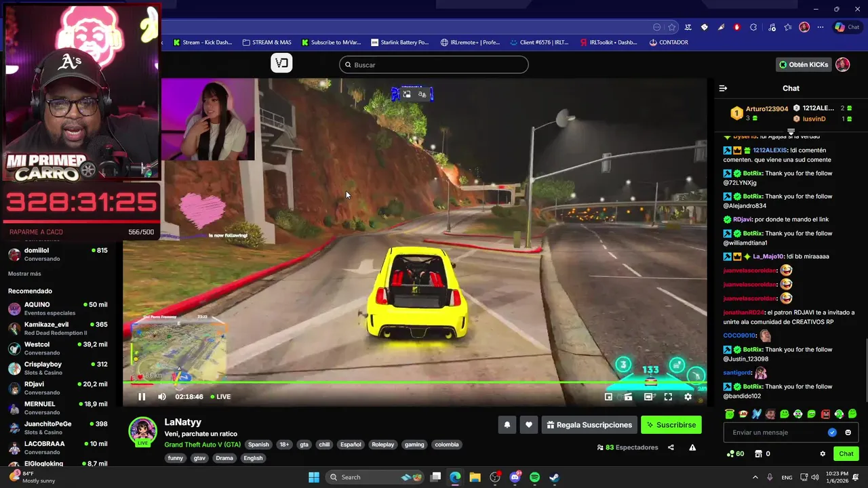Screen dimensions: 868x488
Task: Insert the blue wings emote
Action: point(757,413)
